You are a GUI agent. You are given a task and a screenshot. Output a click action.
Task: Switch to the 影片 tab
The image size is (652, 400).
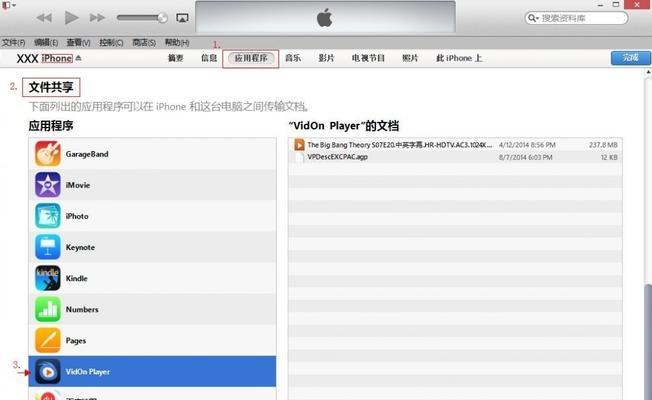tap(326, 58)
